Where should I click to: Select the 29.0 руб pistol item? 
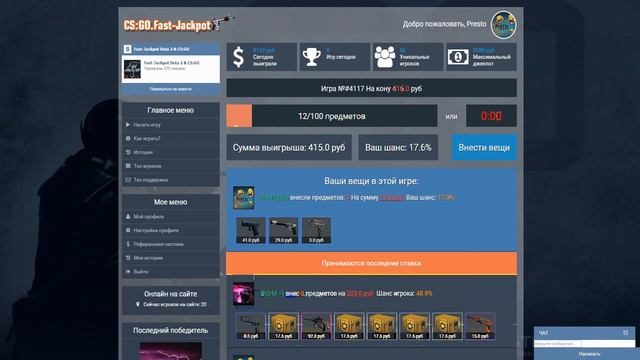click(x=283, y=230)
